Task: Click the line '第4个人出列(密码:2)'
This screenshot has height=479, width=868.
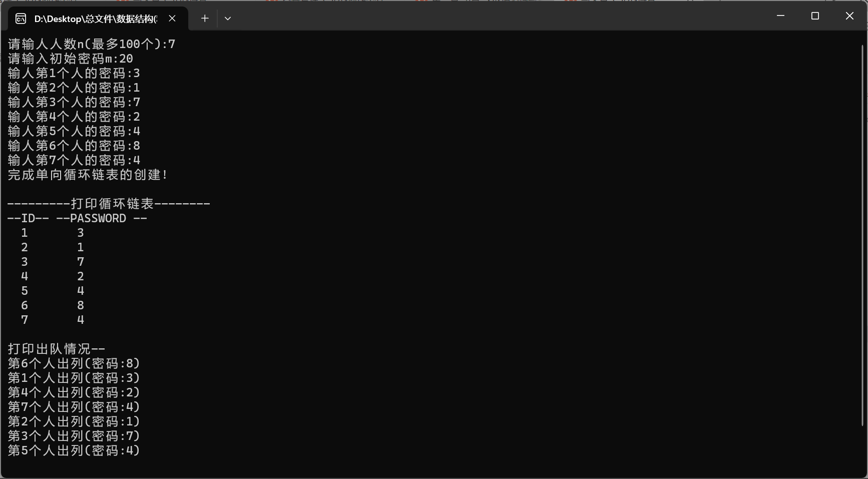Action: (x=74, y=392)
